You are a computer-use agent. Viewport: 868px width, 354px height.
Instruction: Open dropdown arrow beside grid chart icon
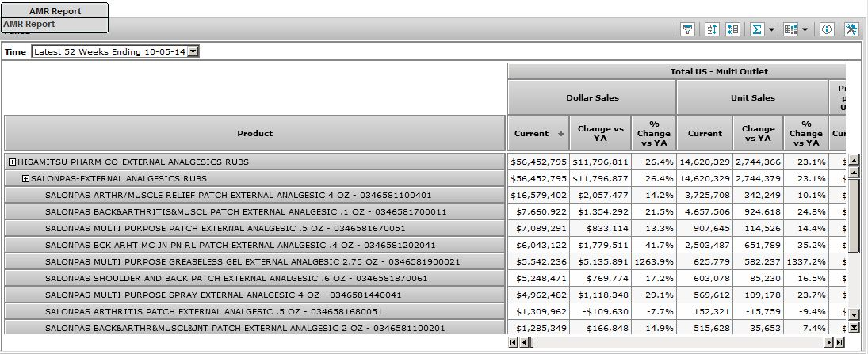click(805, 29)
